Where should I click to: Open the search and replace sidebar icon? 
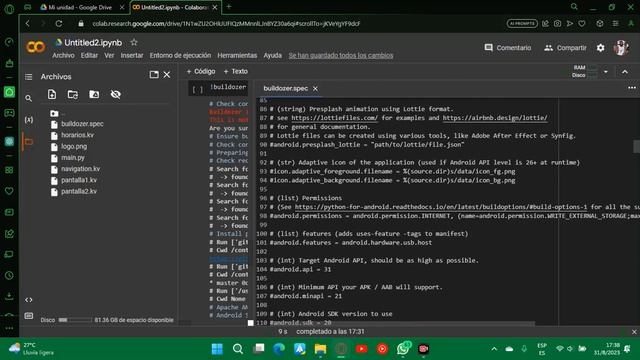coord(29,98)
